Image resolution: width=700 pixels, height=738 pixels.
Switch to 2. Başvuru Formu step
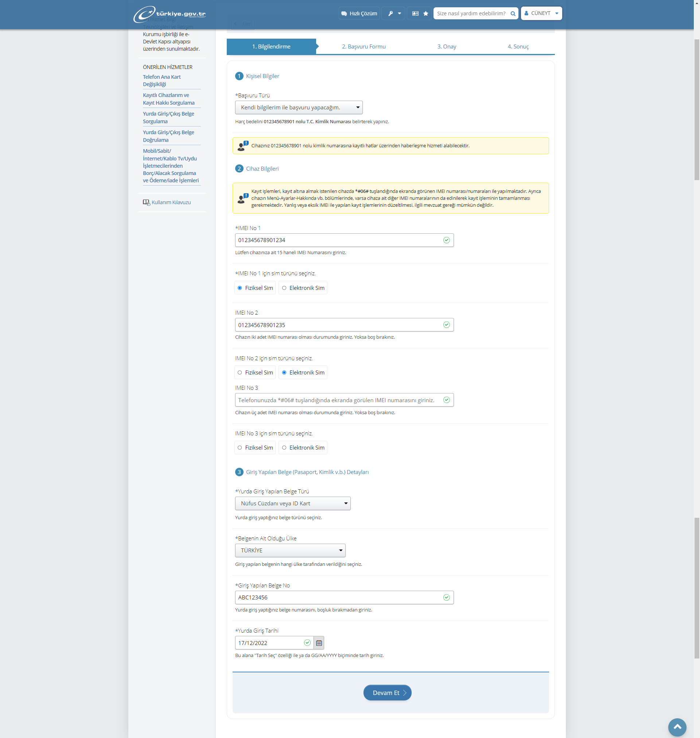tap(363, 47)
